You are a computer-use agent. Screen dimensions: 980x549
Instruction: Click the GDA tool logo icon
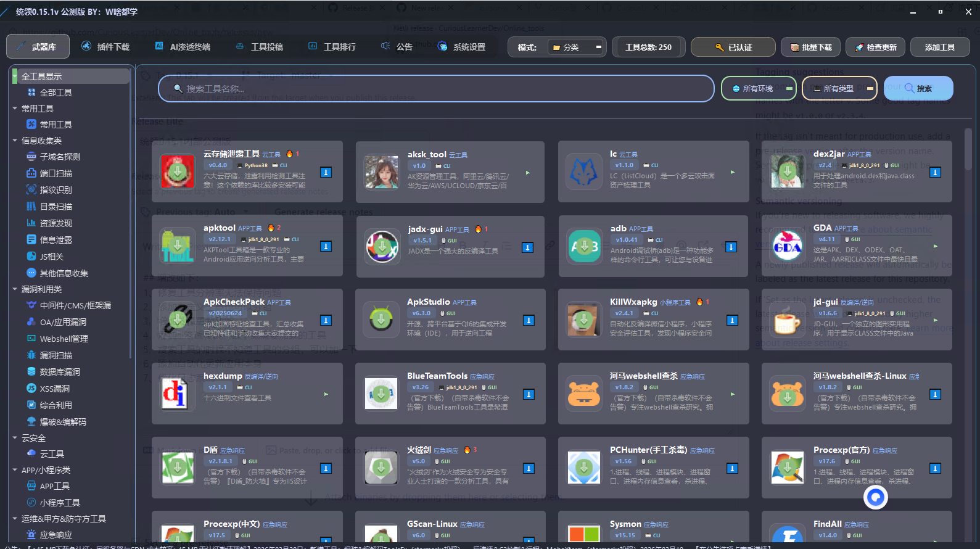[788, 246]
